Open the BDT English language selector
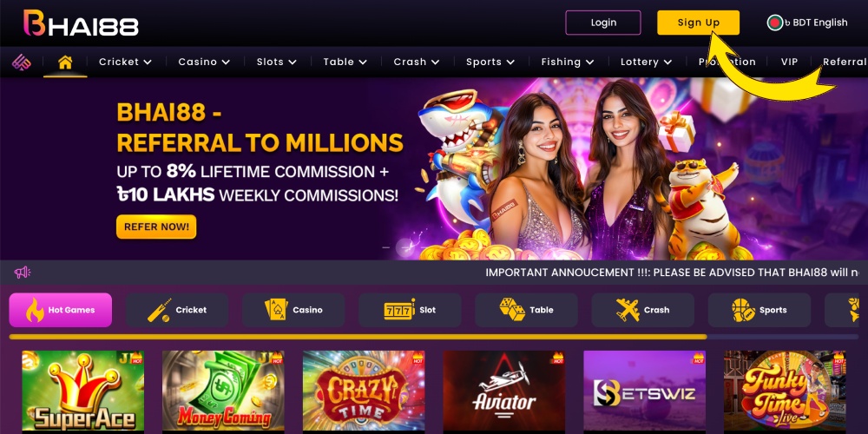Image resolution: width=868 pixels, height=434 pixels. point(807,23)
